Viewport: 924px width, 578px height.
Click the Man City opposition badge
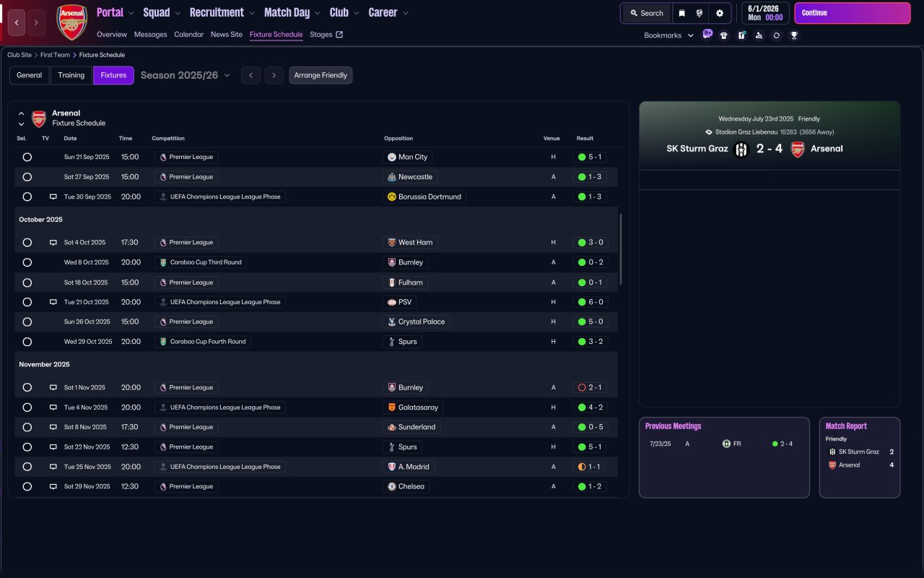point(392,157)
